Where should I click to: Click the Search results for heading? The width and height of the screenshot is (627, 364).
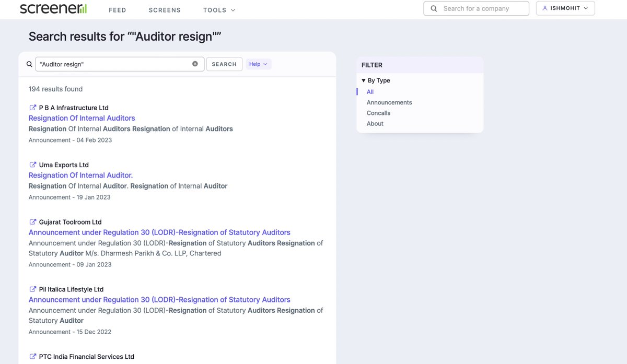[x=125, y=36]
